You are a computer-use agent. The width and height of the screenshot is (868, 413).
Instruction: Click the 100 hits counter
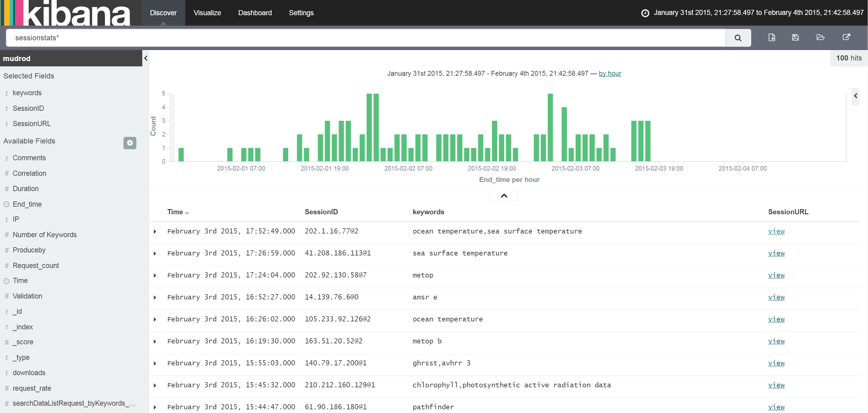849,58
